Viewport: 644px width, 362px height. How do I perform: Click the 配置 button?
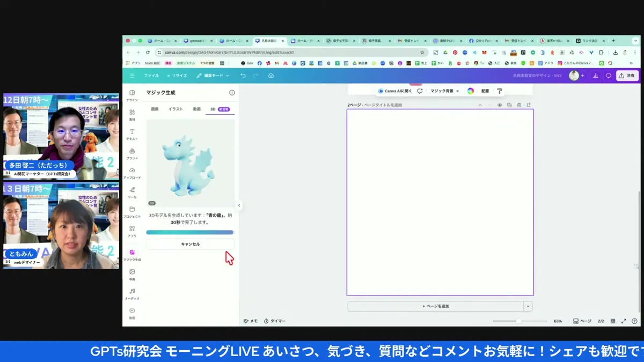point(485,91)
